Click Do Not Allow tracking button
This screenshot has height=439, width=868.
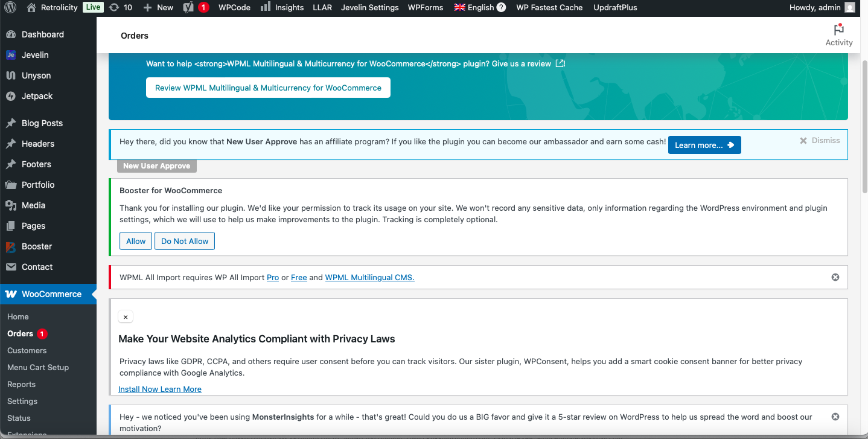(x=185, y=241)
